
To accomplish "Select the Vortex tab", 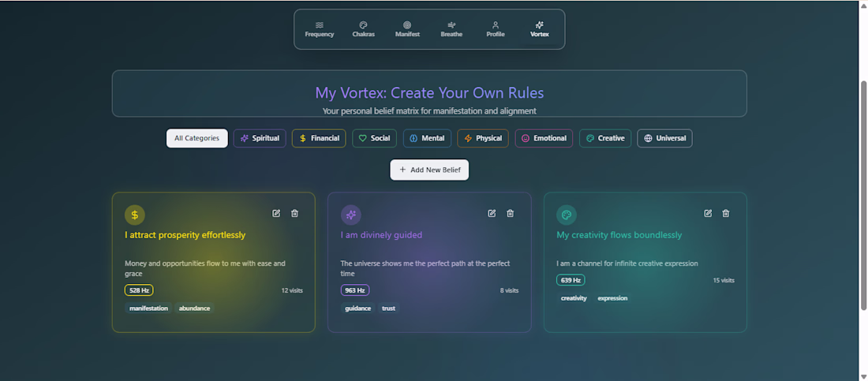I will point(539,29).
